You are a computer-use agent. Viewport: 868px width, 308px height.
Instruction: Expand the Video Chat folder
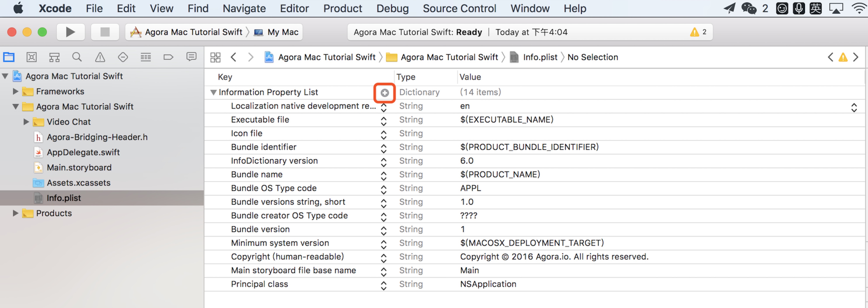[x=26, y=122]
